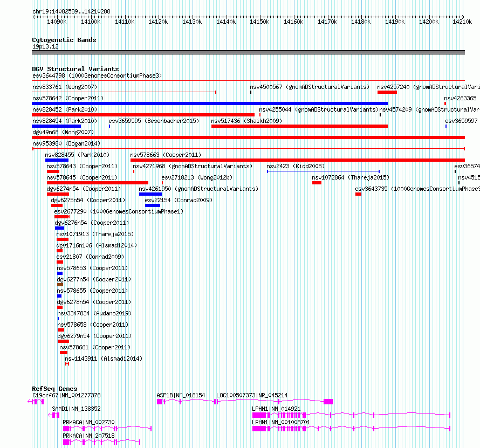Open the nsv578655 (Cooper2011) label
This screenshot has width=480, height=448.
pyautogui.click(x=92, y=291)
